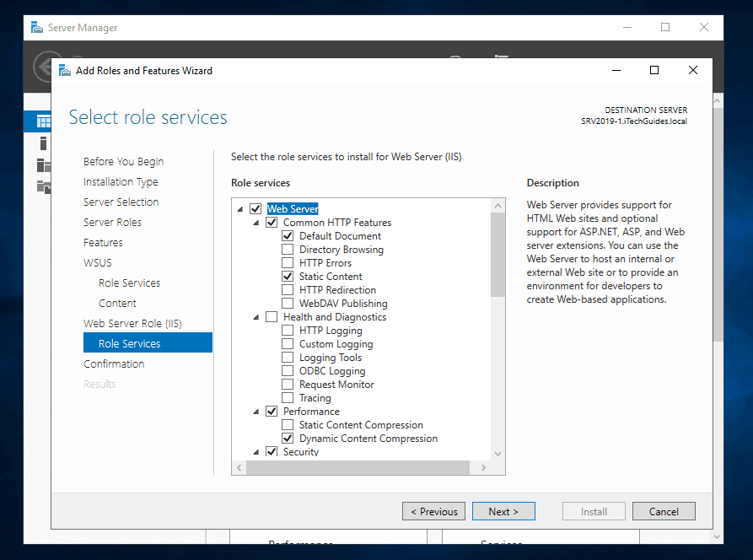Toggle the Web Server checkbox
This screenshot has height=560, width=753.
pyautogui.click(x=255, y=209)
